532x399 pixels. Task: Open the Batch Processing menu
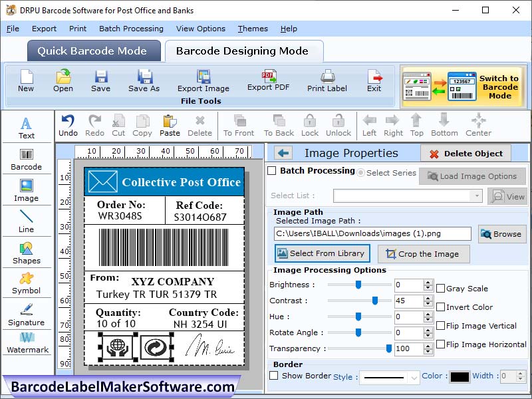coord(131,29)
